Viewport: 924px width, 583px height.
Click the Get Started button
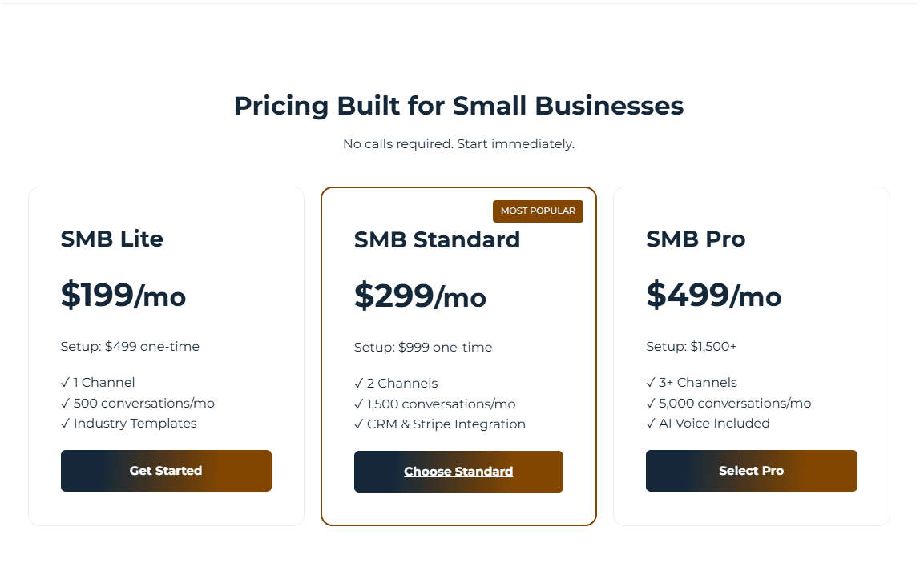click(x=166, y=471)
